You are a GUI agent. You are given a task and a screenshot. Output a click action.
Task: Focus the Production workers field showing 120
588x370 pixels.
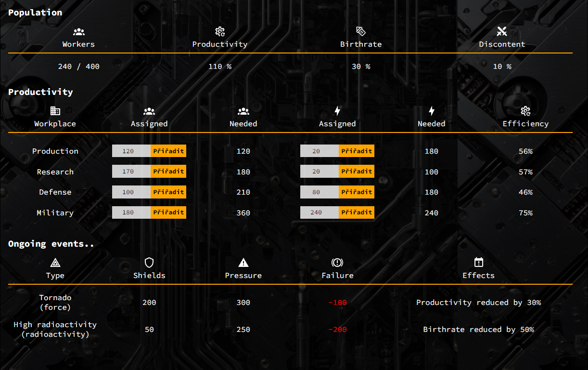[131, 151]
